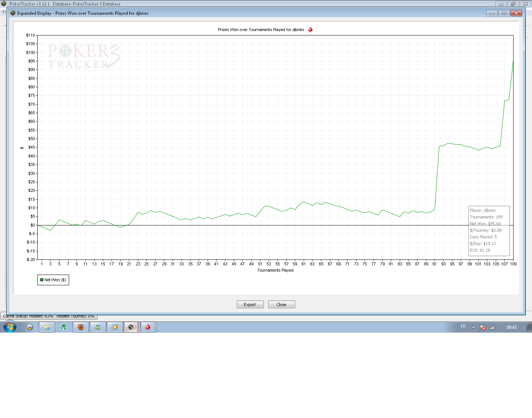Click the chart title text
Viewport: 532px width, 418px height.
261,30
